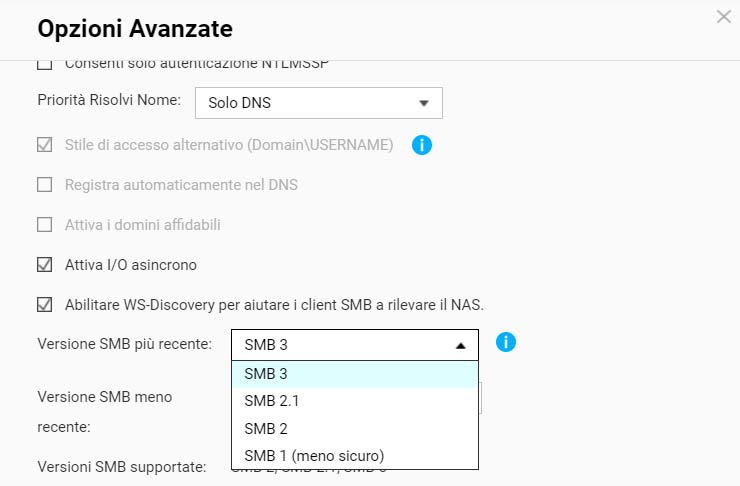Select SMB 3 from the list
The width and height of the screenshot is (740, 486).
pos(354,374)
